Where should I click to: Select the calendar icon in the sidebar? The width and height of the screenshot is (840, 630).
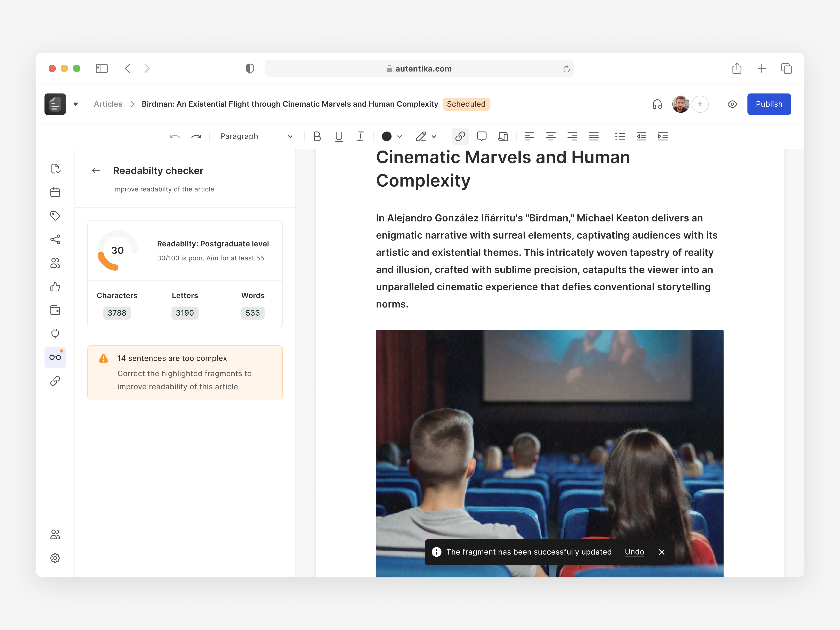tap(55, 192)
